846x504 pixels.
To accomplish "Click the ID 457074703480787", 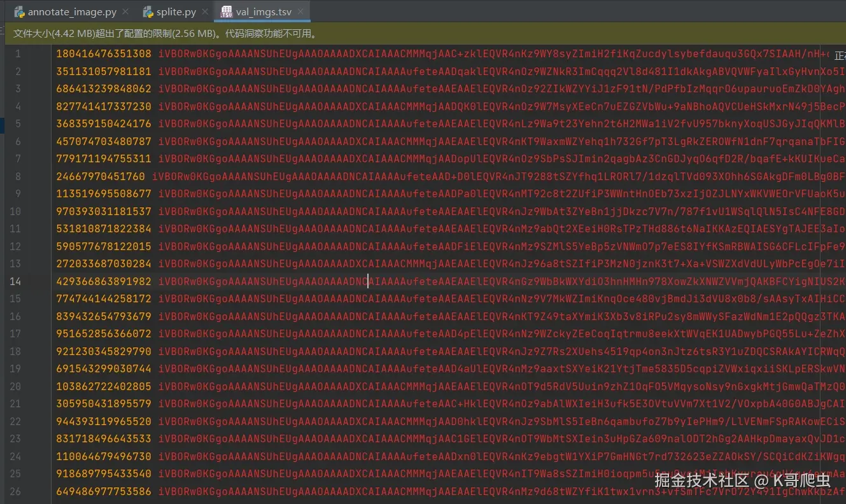I will click(x=104, y=141).
